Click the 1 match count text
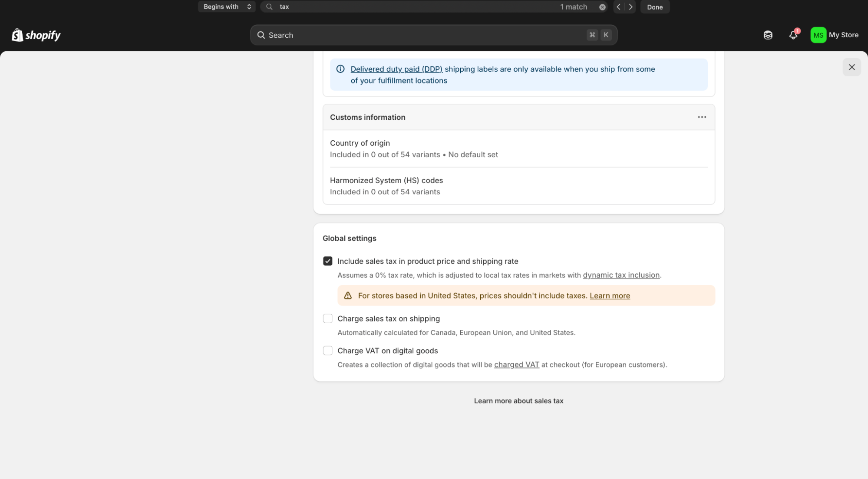This screenshot has height=479, width=868. tap(573, 7)
